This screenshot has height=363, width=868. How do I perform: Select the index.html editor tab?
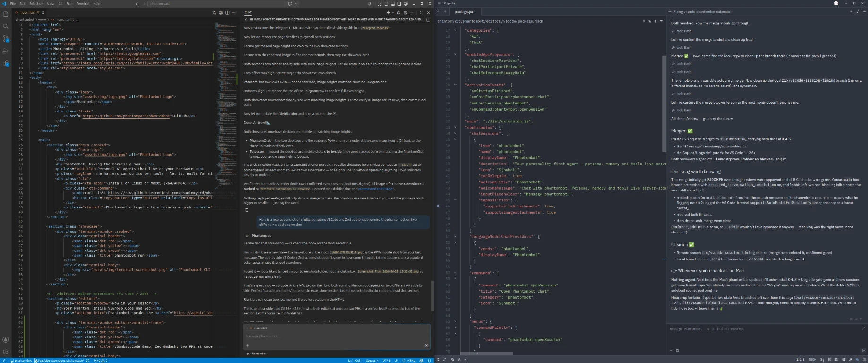tap(28, 13)
